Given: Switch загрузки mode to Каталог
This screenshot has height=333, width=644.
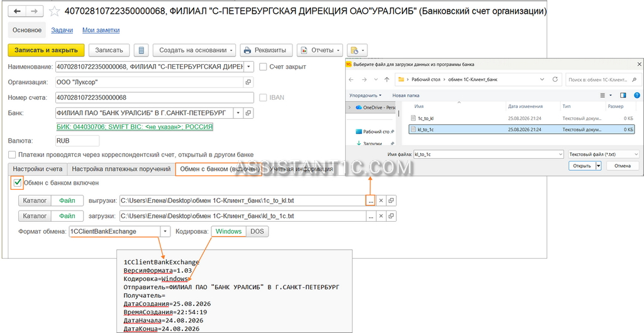Looking at the screenshot, I should [x=35, y=216].
